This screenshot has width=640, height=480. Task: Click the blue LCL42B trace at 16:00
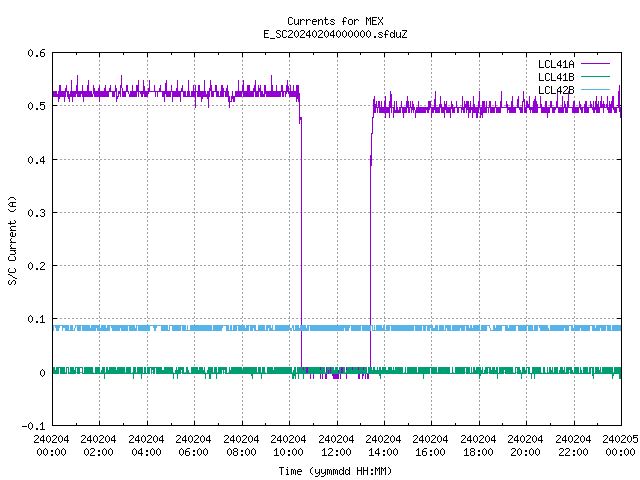tap(431, 328)
